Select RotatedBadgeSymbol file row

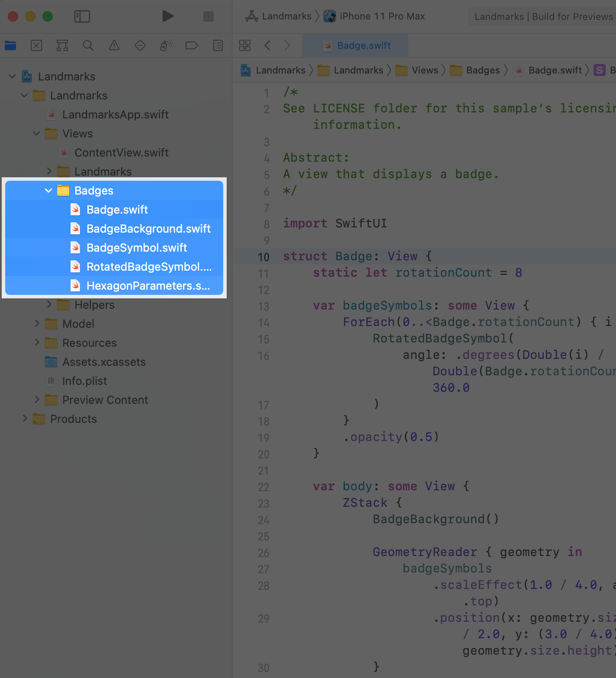[x=114, y=267]
